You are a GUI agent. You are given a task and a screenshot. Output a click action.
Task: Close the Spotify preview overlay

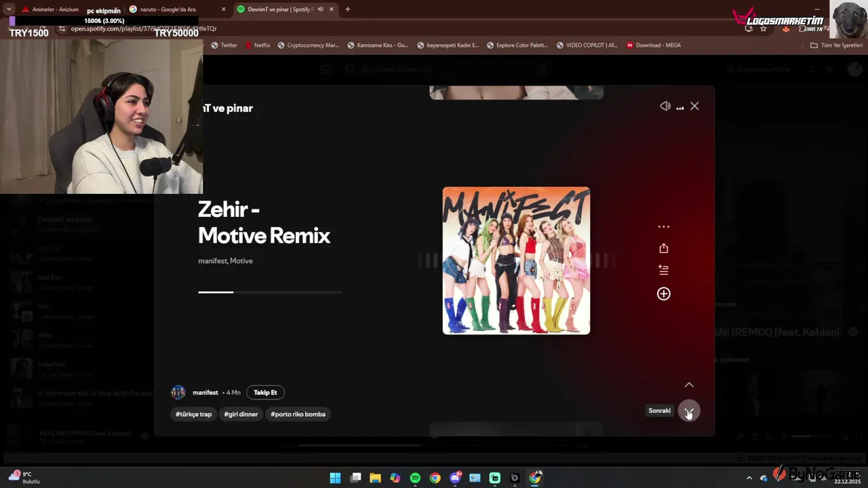(694, 106)
